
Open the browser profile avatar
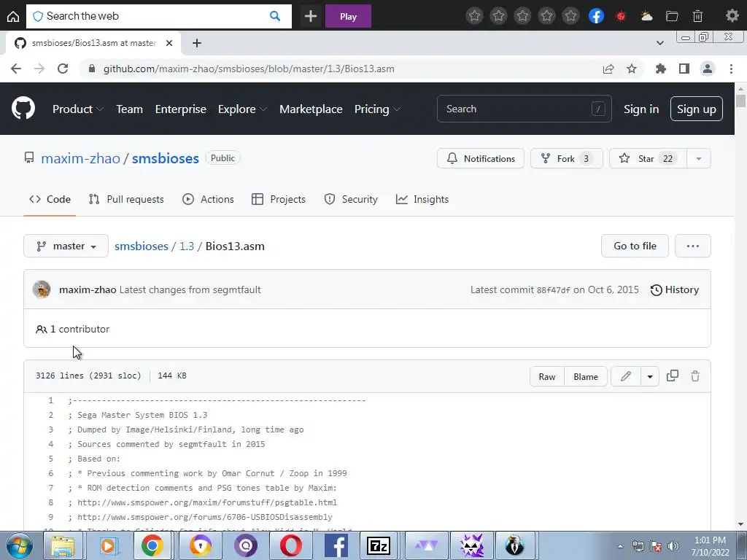pos(708,69)
